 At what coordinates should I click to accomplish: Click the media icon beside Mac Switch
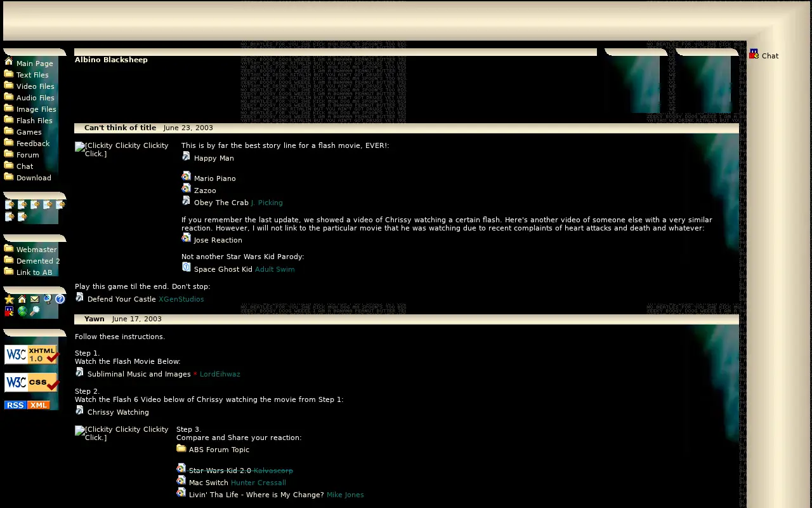[x=181, y=481]
